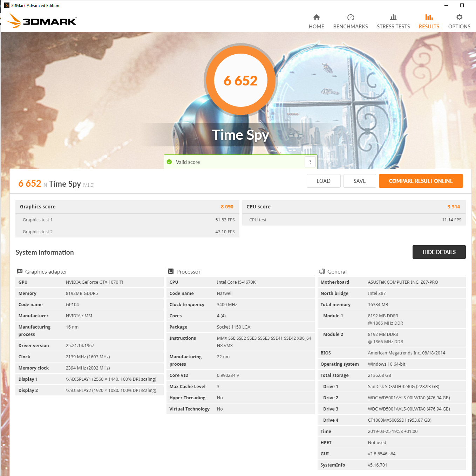The image size is (476, 476).
Task: Click the CT1000MX500SSD1 Drive 4 entry
Action: coord(400,420)
